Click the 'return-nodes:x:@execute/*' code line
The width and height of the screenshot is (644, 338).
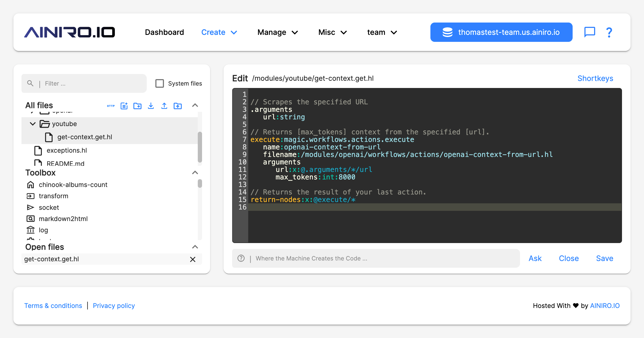[303, 200]
